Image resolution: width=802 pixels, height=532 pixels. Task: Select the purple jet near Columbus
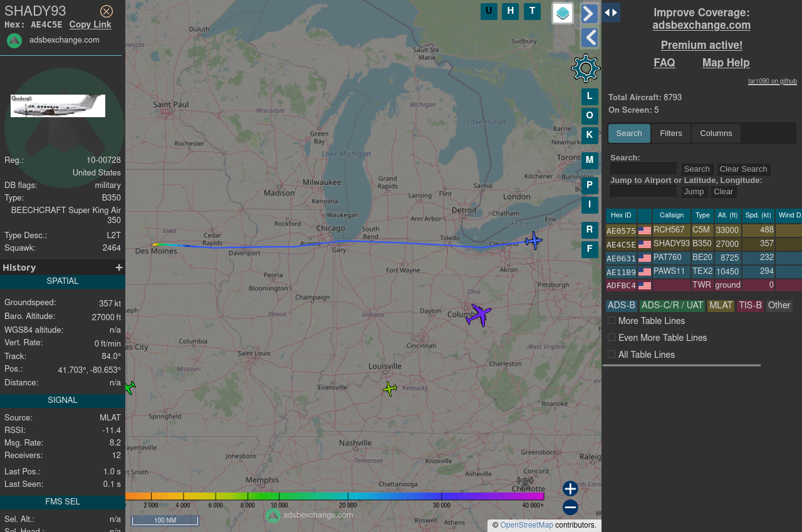tap(479, 315)
